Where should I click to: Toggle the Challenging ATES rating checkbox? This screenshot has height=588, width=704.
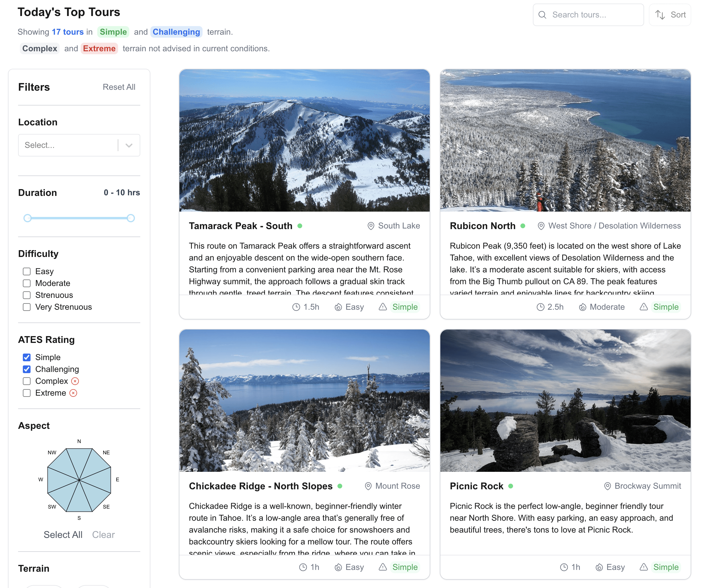click(x=27, y=368)
